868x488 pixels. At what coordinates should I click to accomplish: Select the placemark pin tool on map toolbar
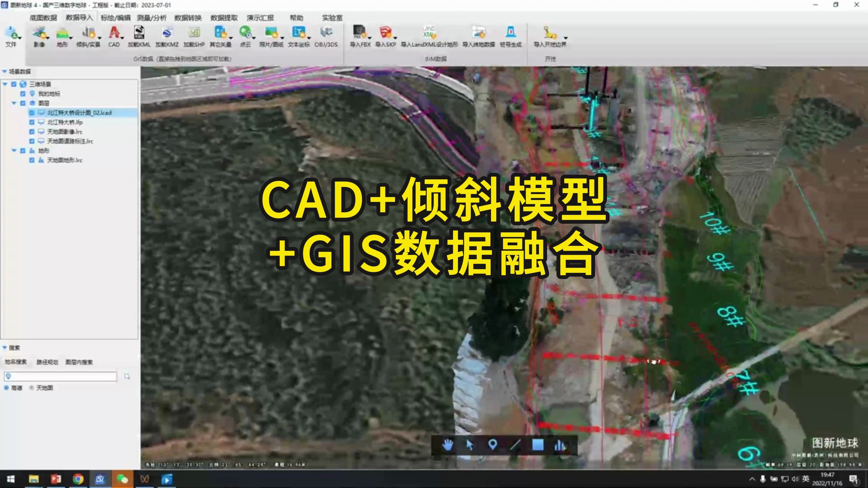coord(493,445)
